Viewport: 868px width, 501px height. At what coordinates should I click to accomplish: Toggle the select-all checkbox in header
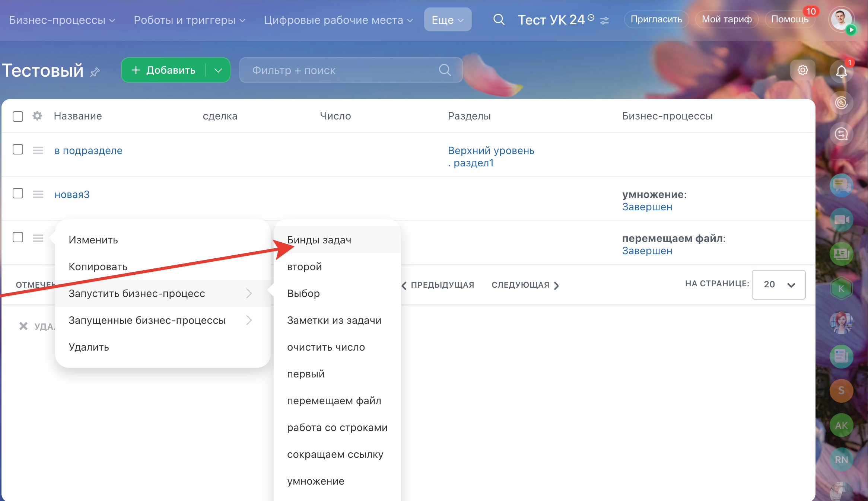pos(18,116)
